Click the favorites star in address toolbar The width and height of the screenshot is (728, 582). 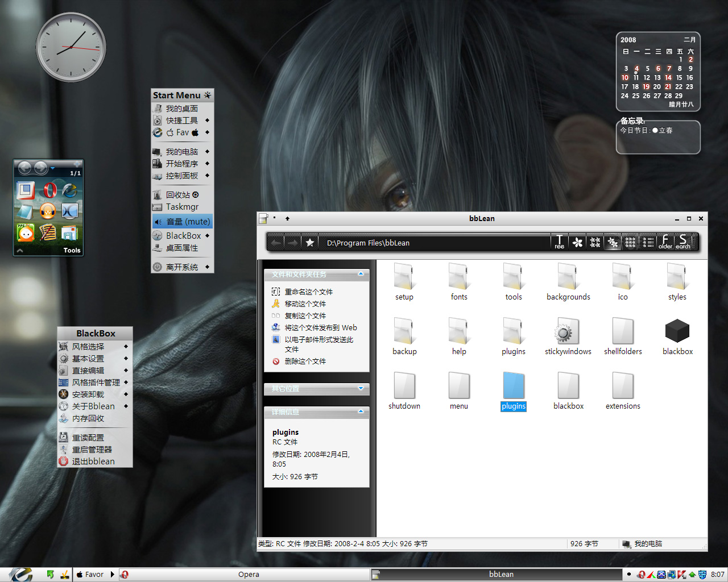[x=310, y=243]
